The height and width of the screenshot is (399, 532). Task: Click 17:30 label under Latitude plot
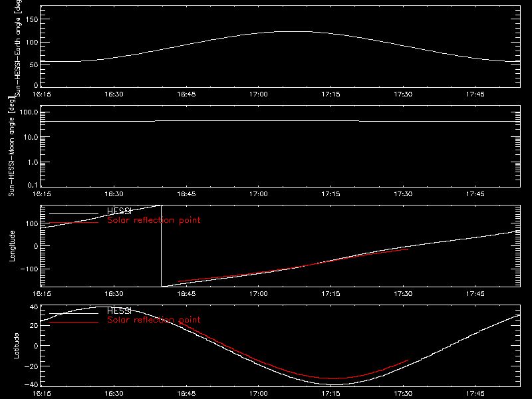point(403,394)
